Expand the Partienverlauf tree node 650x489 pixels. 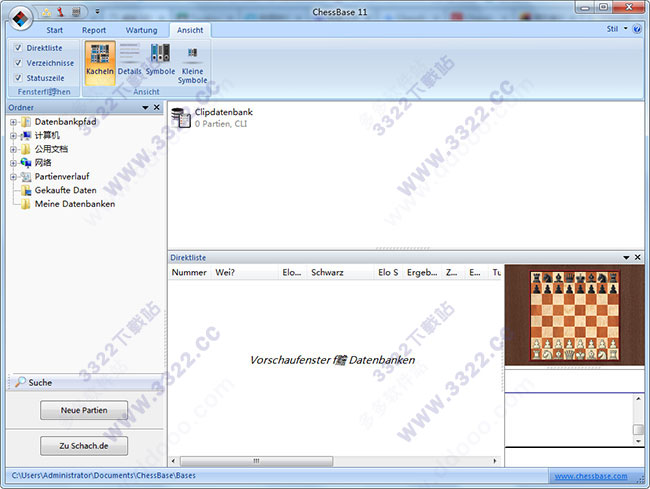pyautogui.click(x=13, y=177)
